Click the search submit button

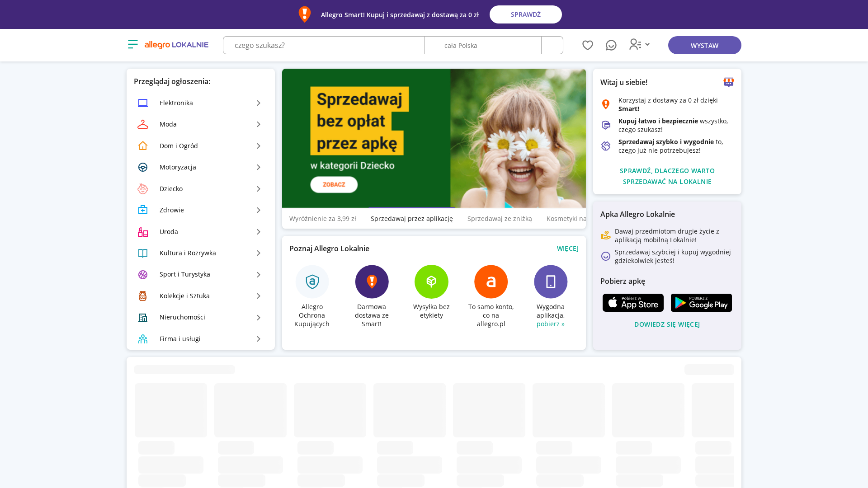552,45
